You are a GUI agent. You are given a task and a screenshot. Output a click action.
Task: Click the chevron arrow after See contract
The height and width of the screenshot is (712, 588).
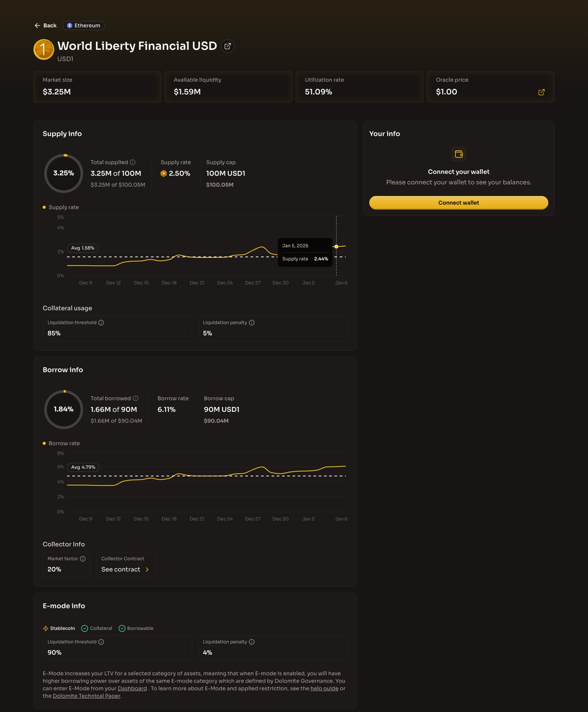coord(147,570)
